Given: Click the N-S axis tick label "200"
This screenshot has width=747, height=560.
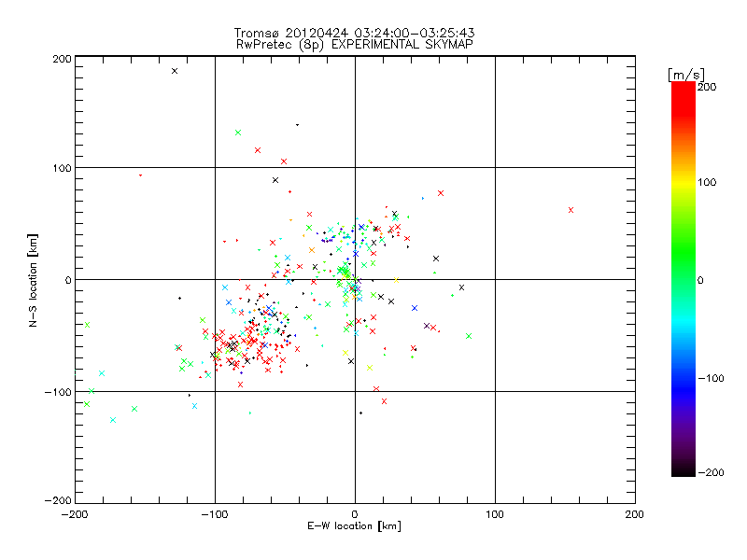Looking at the screenshot, I should 62,59.
